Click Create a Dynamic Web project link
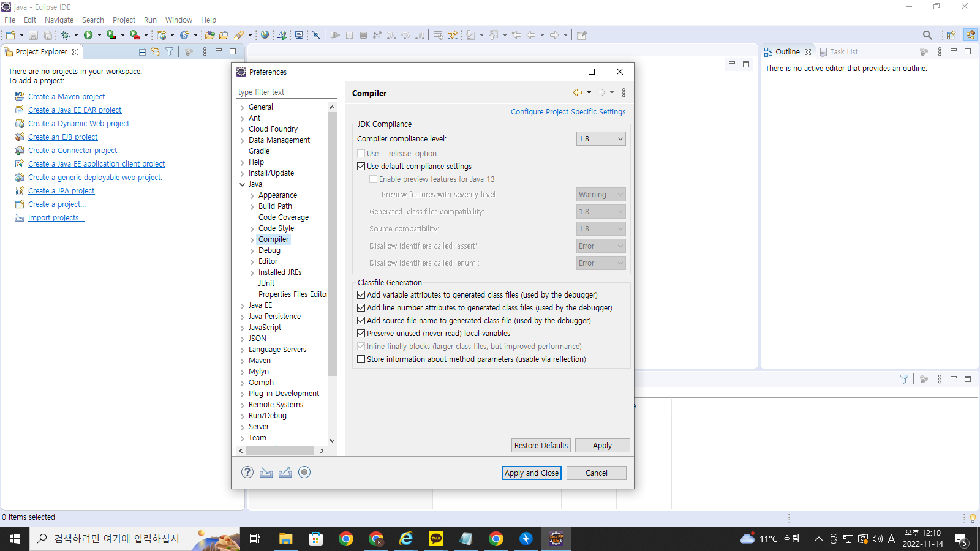Viewport: 980px width, 551px height. [x=78, y=124]
